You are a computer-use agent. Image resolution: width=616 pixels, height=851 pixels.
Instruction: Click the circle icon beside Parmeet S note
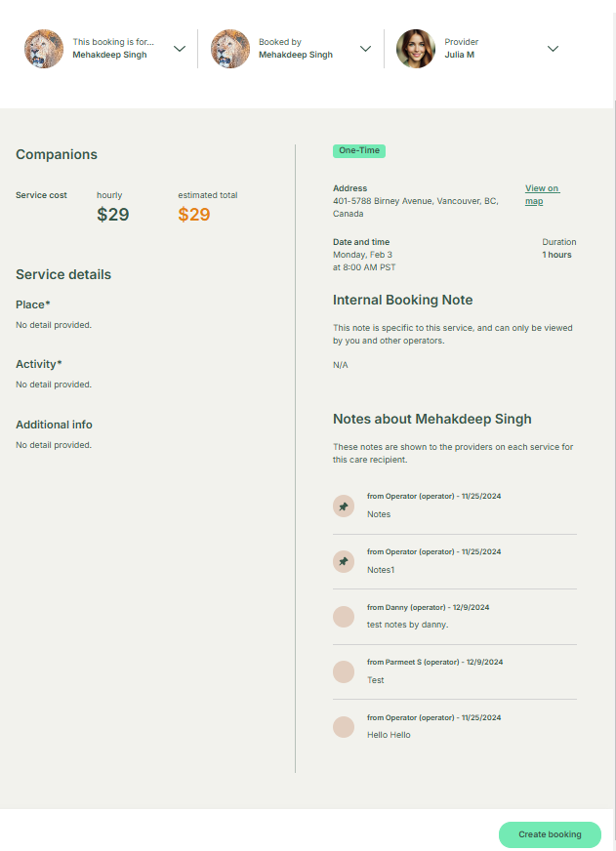pyautogui.click(x=344, y=671)
